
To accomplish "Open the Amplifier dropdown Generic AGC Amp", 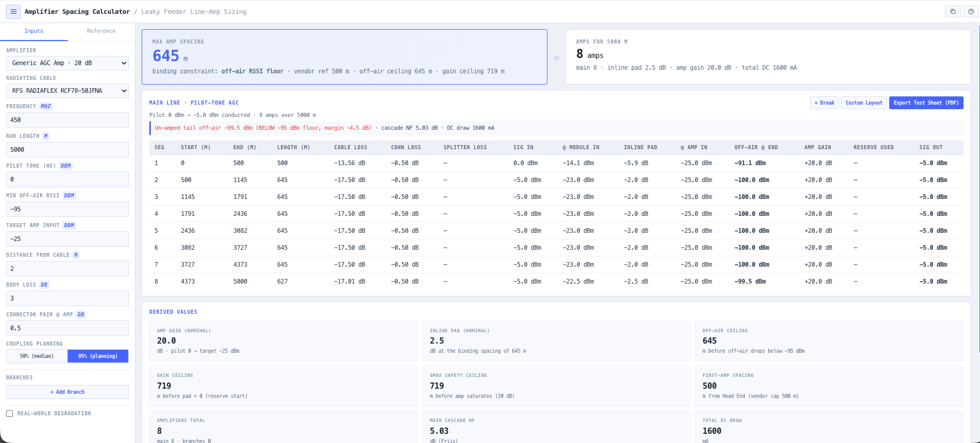I will click(67, 63).
